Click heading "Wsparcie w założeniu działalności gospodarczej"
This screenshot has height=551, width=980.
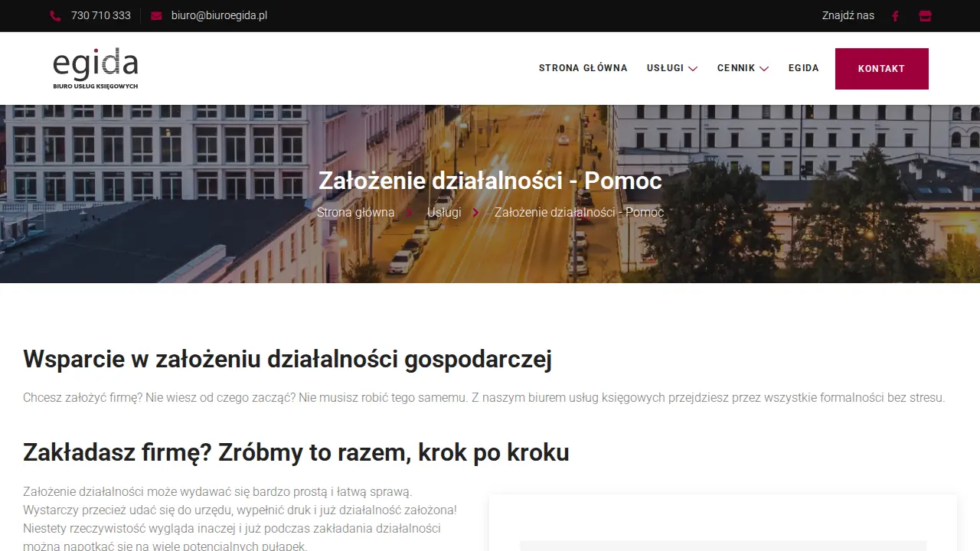point(287,359)
